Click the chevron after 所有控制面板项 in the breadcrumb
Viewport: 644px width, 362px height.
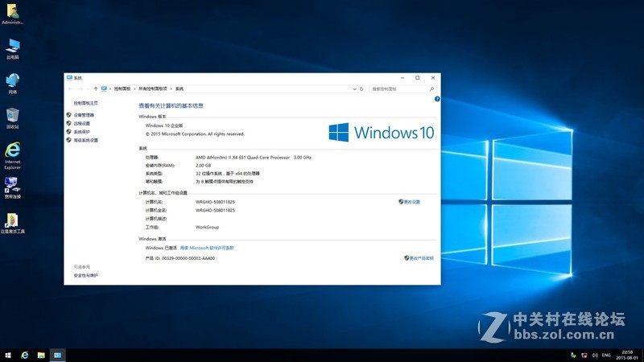point(171,88)
